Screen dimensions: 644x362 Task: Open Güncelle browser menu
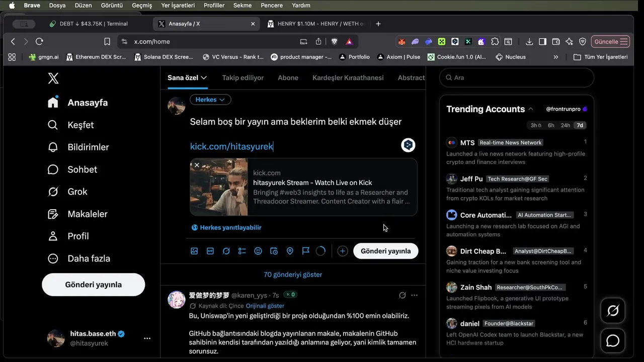coord(611,42)
